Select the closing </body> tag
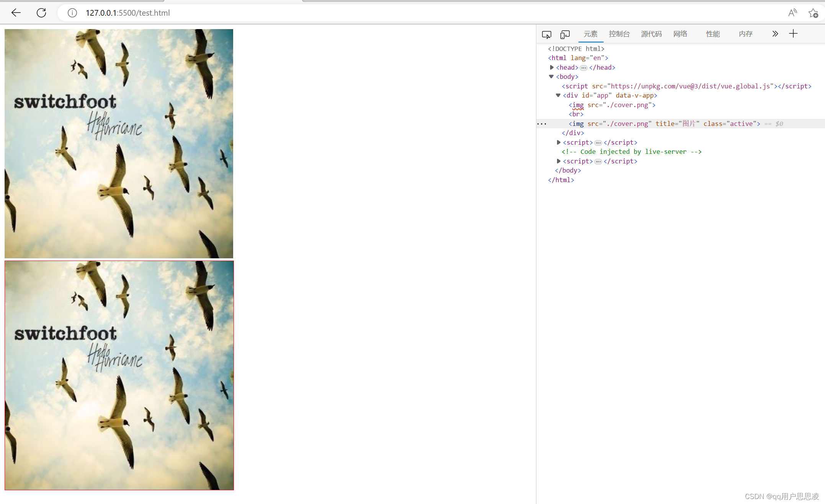The image size is (825, 504). [x=568, y=170]
